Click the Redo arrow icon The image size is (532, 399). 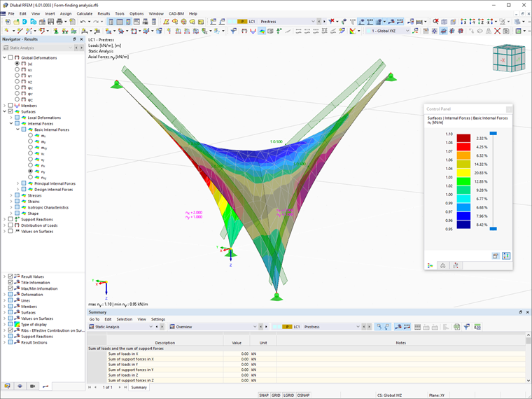point(96,22)
